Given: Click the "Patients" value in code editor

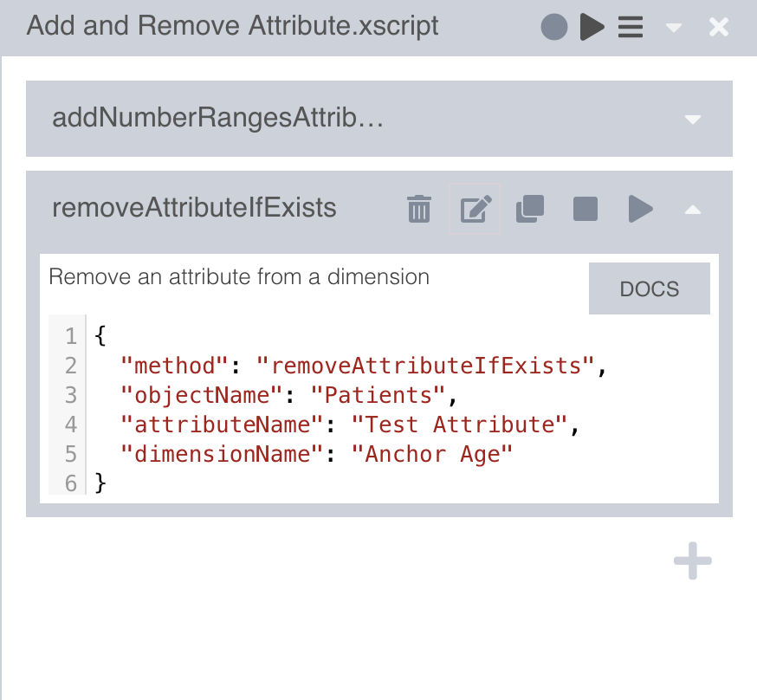Looking at the screenshot, I should click(x=378, y=395).
